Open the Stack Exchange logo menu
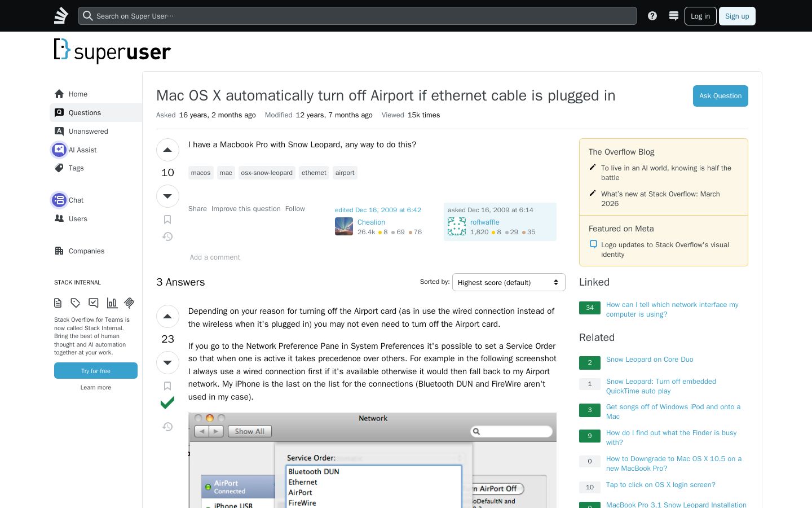Screen dimensions: 812x508 [x=61, y=16]
